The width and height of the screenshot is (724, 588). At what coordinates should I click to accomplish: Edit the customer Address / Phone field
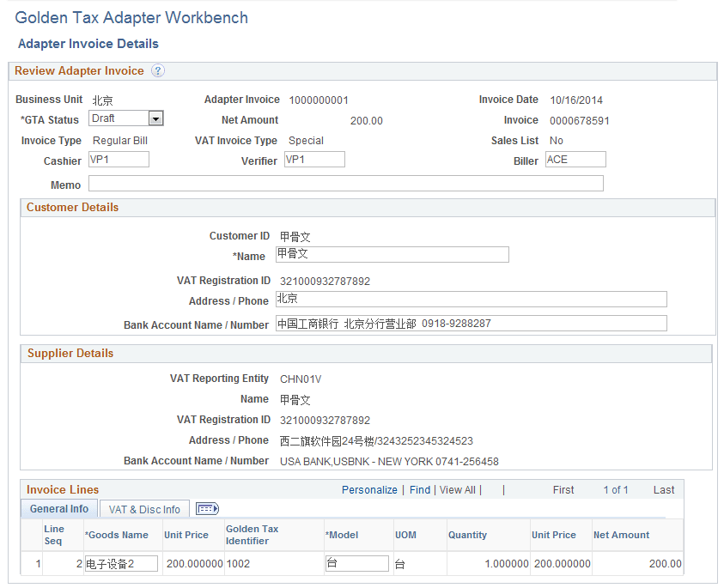tap(471, 298)
